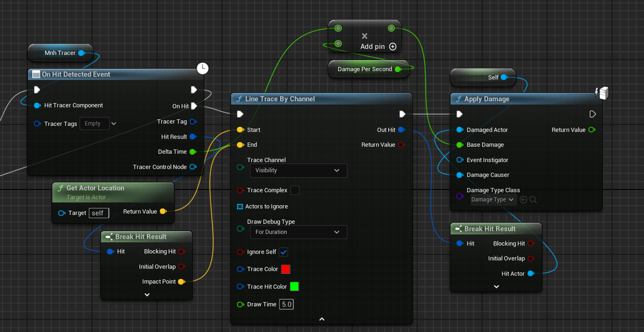This screenshot has height=332, width=644.
Task: Click the Hit Actor output pin
Action: pyautogui.click(x=531, y=274)
